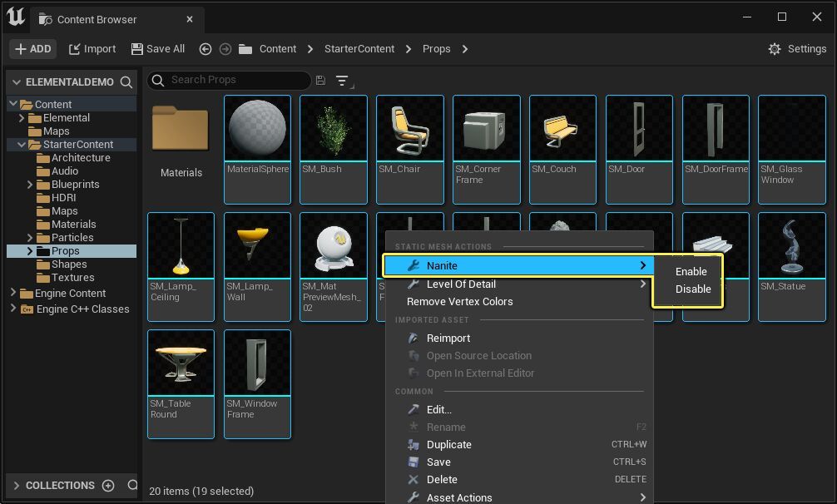The height and width of the screenshot is (504, 837).
Task: Add a new collection with plus icon
Action: tap(108, 486)
